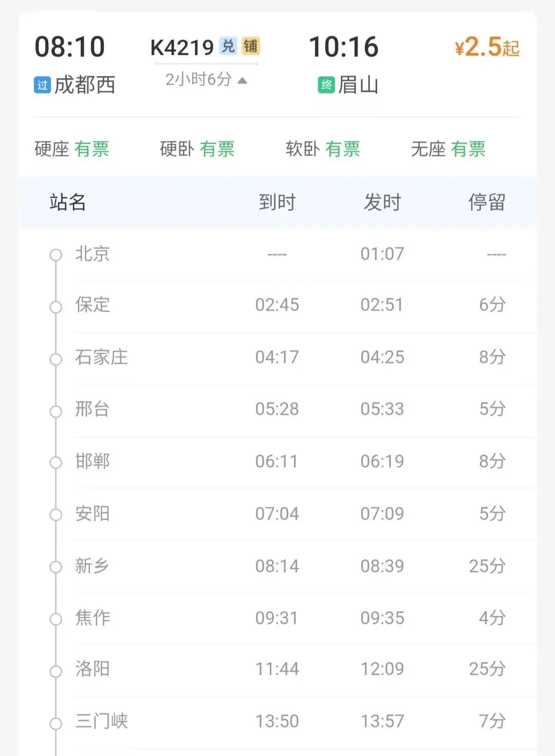
Task: Click the blue 兑 badge icon
Action: coord(228,46)
